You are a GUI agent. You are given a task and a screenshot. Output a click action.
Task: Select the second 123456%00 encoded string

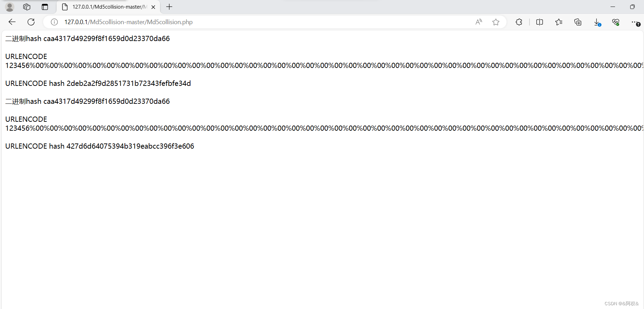[324, 128]
